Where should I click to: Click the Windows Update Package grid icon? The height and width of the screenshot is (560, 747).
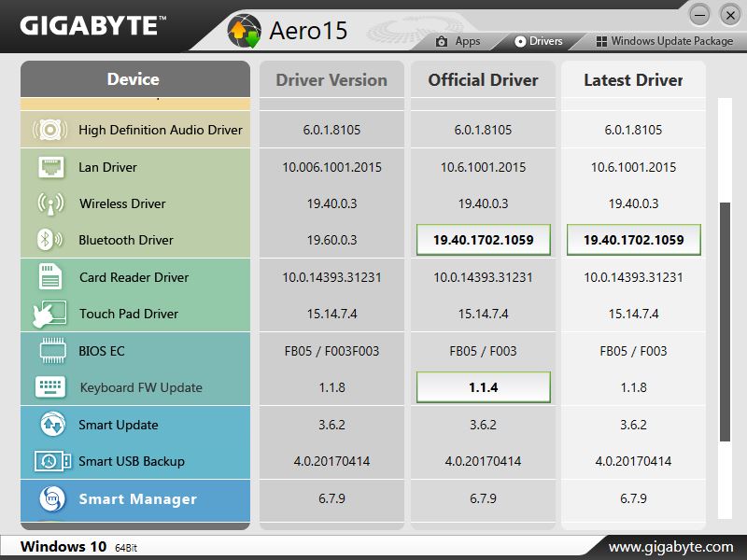click(601, 41)
